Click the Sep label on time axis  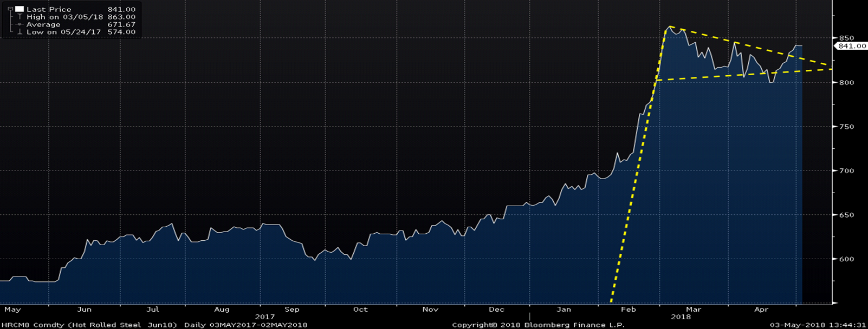(x=292, y=310)
